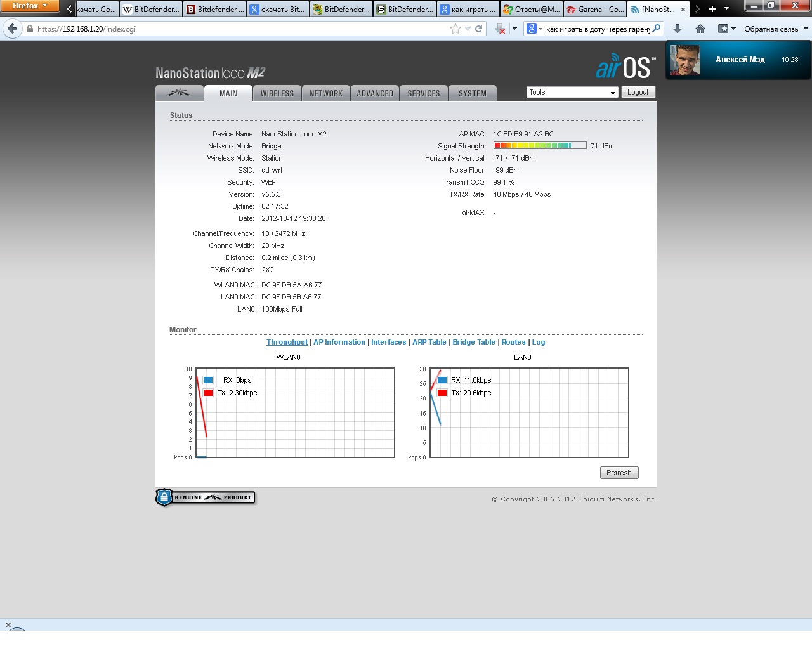Click the blue RX swatch in LAN0 chart

(x=442, y=380)
